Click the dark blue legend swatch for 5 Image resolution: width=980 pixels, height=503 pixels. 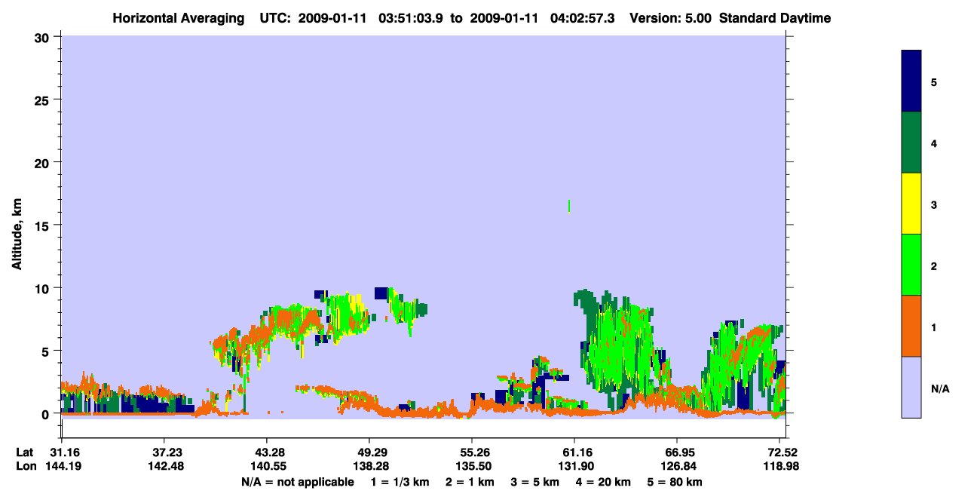pyautogui.click(x=911, y=81)
